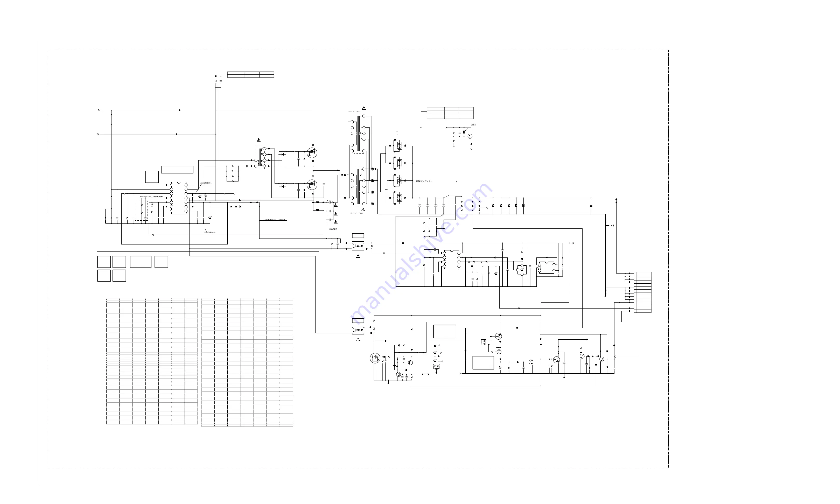Click the circular ground terminal symbol on right rail

tap(612, 226)
